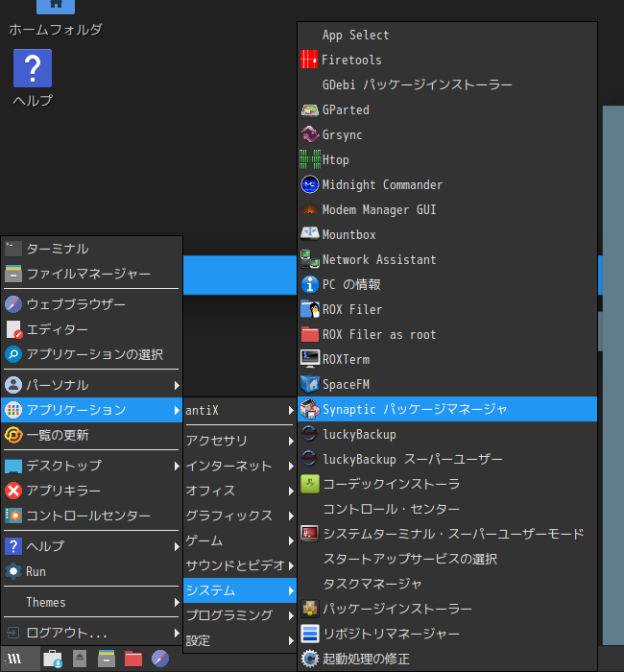Expand the ログアウト... submenu
624x672 pixels.
pos(92,633)
